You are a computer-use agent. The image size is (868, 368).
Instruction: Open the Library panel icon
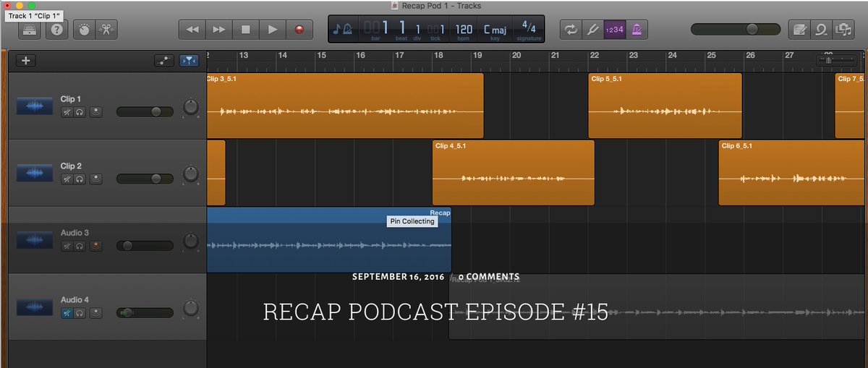click(x=29, y=30)
